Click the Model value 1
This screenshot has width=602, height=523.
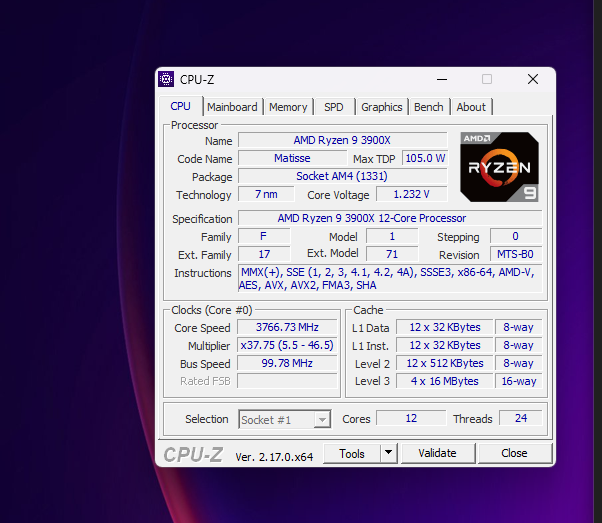point(392,236)
